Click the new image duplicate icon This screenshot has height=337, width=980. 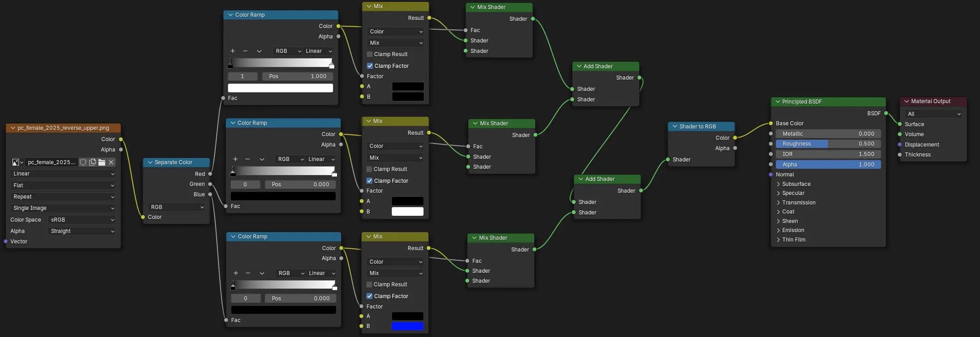click(93, 162)
